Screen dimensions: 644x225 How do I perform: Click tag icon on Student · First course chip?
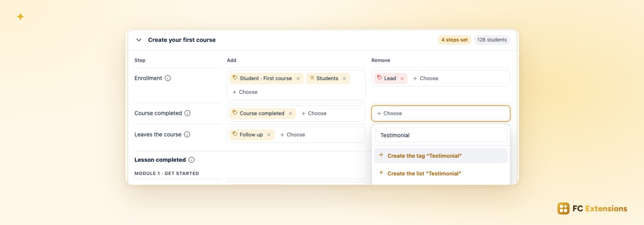235,78
